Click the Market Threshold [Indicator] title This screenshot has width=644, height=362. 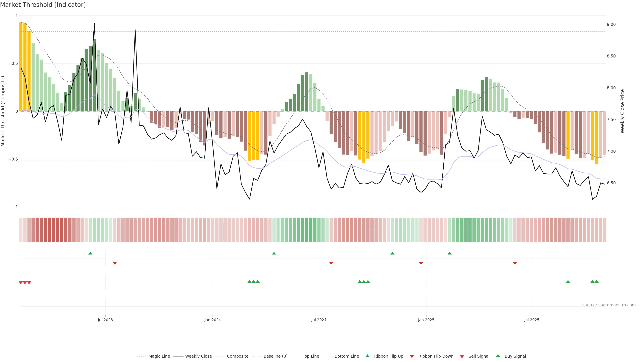click(43, 5)
